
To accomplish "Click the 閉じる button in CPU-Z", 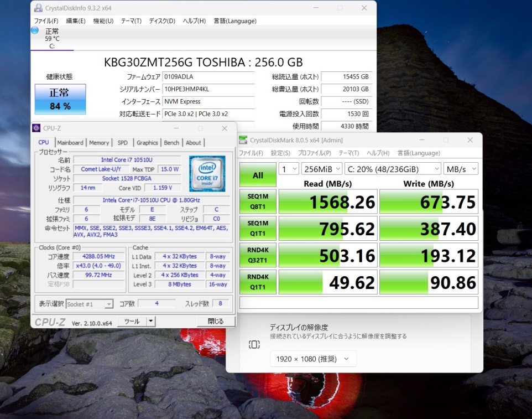I will [216, 321].
